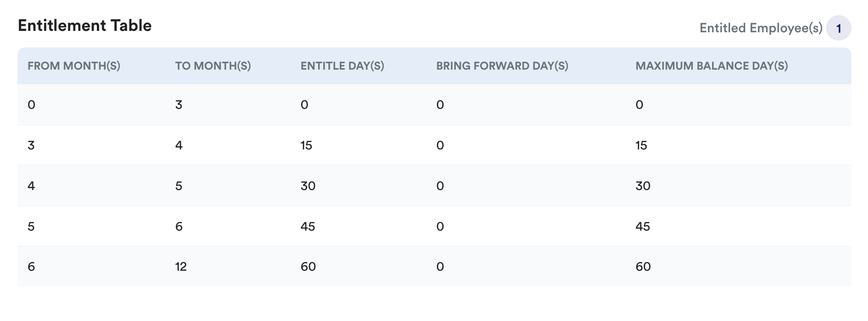
Task: Select the TO MONTH(S) column header
Action: coord(213,66)
